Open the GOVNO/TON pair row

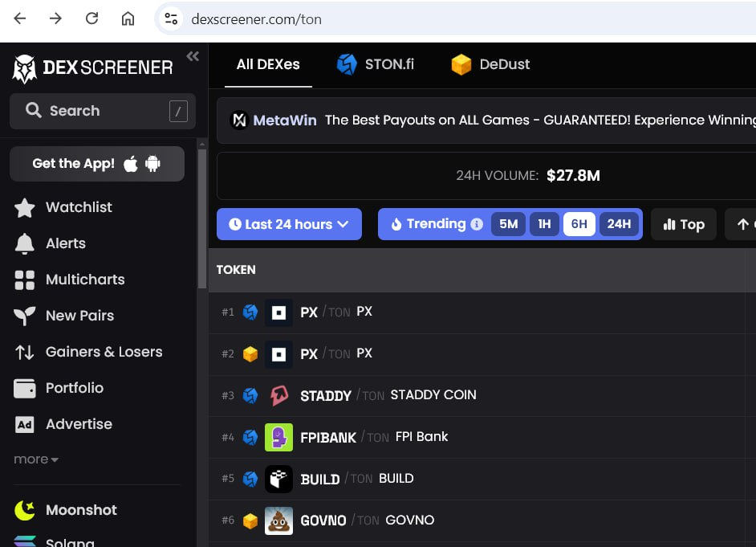pyautogui.click(x=482, y=520)
